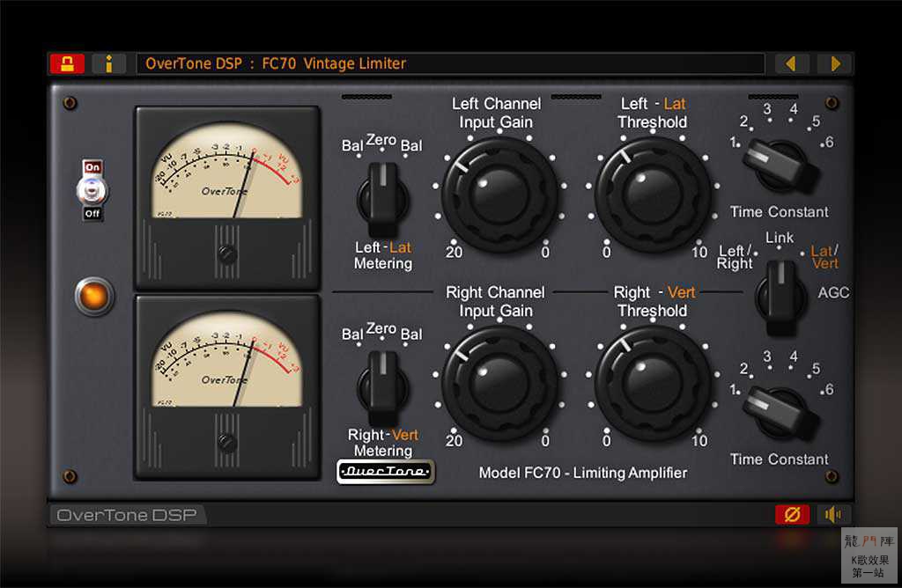Viewport: 902px width, 588px height.
Task: Flip the On/Off power toggle switch
Action: [x=92, y=190]
